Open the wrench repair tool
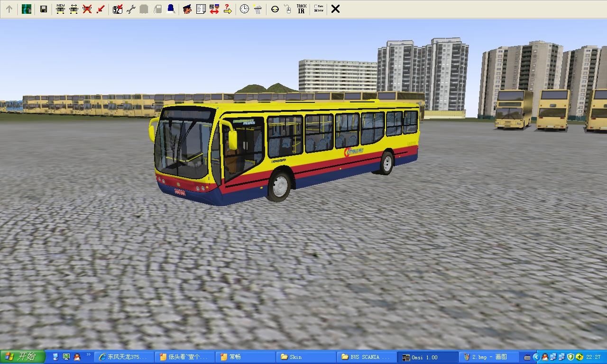 pyautogui.click(x=131, y=9)
